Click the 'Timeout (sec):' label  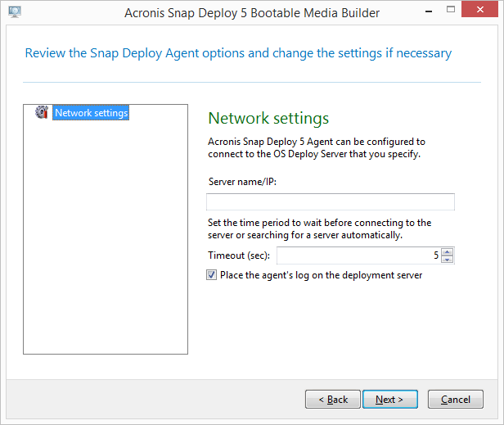pyautogui.click(x=239, y=255)
